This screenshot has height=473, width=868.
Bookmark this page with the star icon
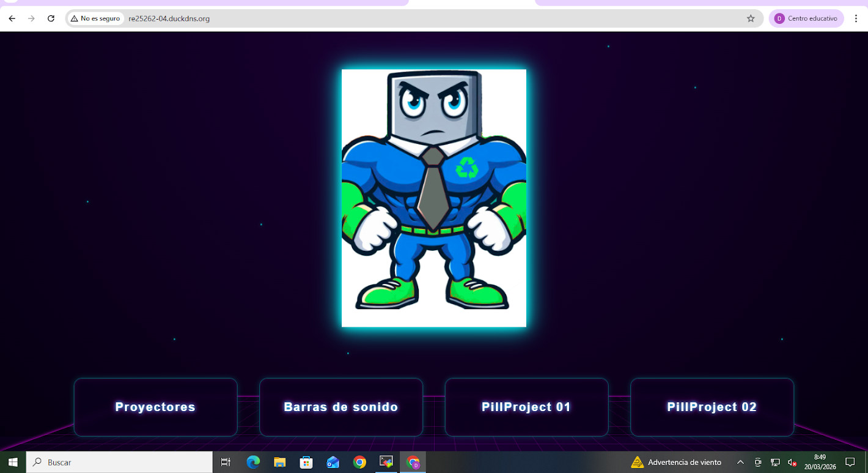click(751, 18)
